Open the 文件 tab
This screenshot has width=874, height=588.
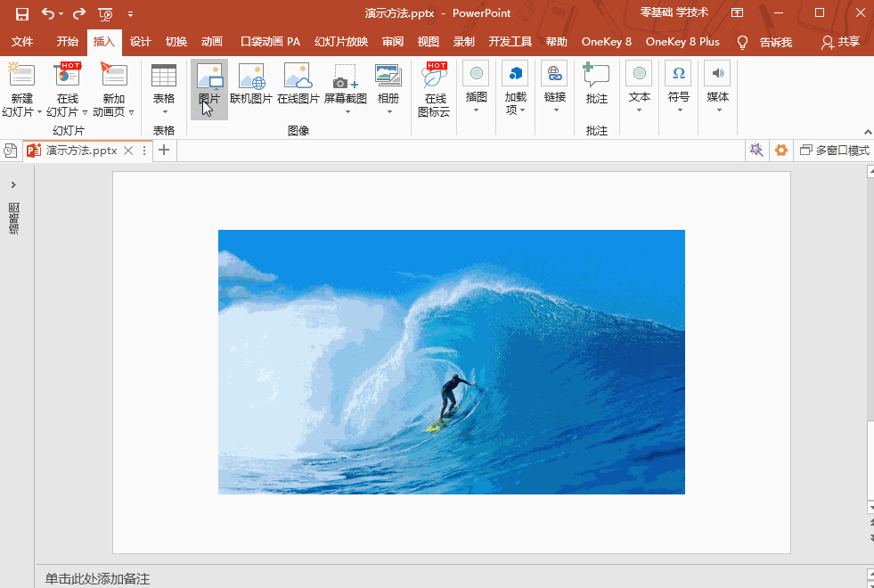22,42
